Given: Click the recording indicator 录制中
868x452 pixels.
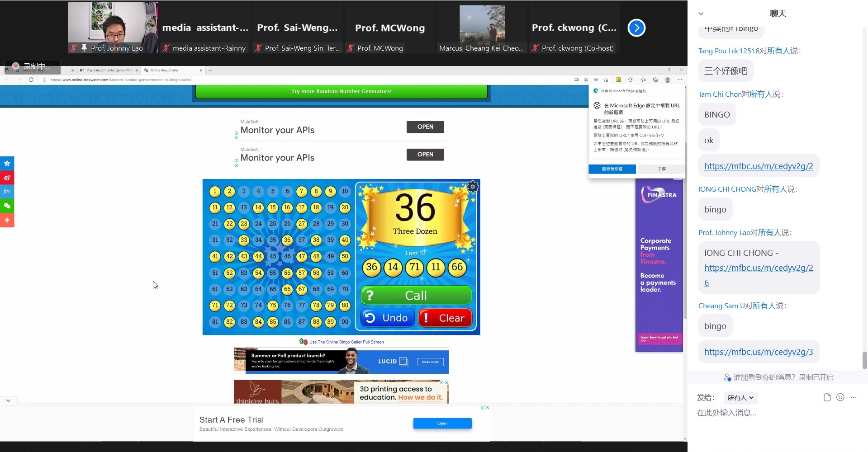Looking at the screenshot, I should [x=33, y=66].
